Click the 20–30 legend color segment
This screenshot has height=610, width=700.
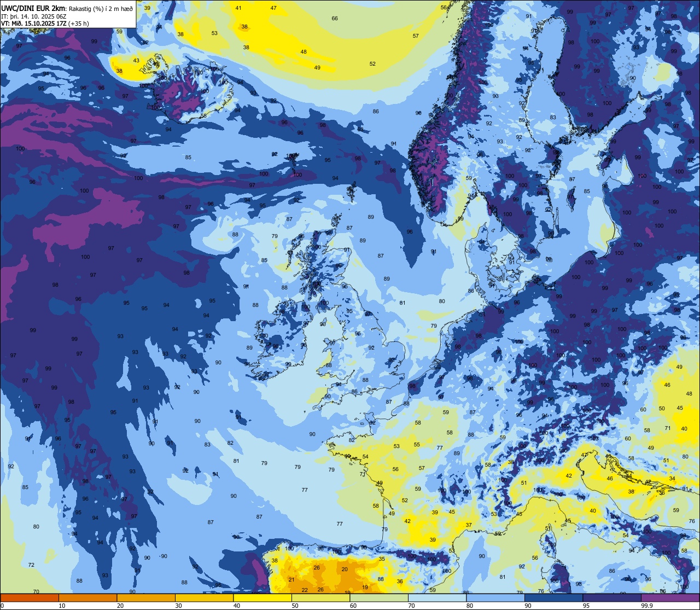(x=146, y=597)
